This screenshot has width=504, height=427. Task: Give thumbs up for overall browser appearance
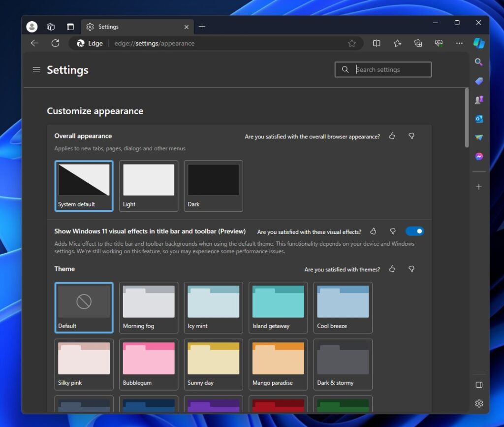[392, 136]
